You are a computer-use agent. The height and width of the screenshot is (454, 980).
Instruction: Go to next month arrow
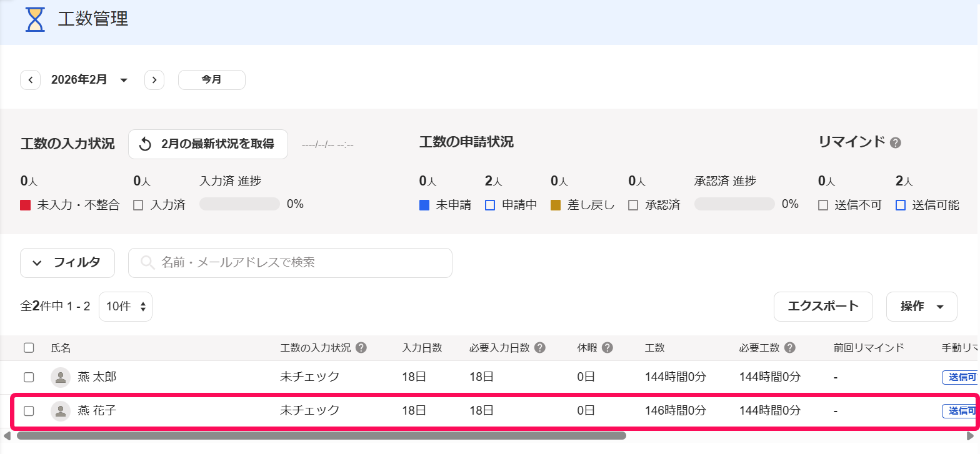154,80
